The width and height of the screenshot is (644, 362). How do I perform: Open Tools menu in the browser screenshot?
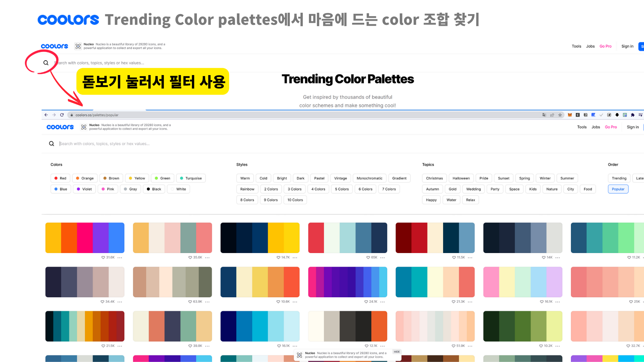[x=582, y=127]
